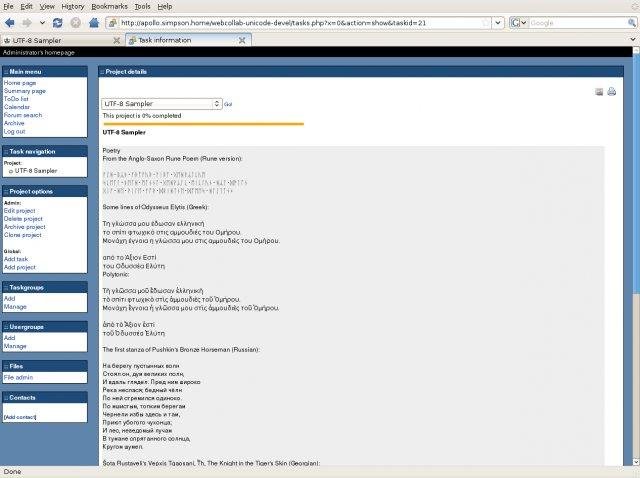Click the bold UTF-8 Sampler project title
This screenshot has width=640, height=478.
tap(124, 132)
